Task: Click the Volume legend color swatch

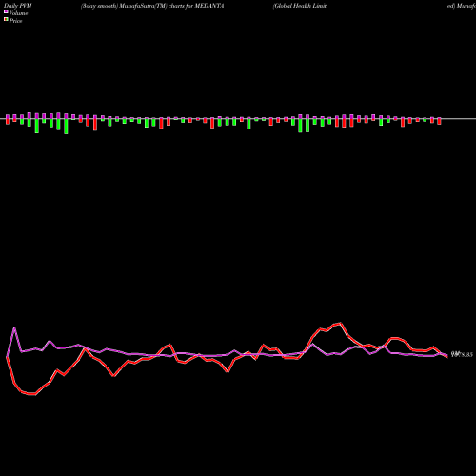Action: (6, 11)
